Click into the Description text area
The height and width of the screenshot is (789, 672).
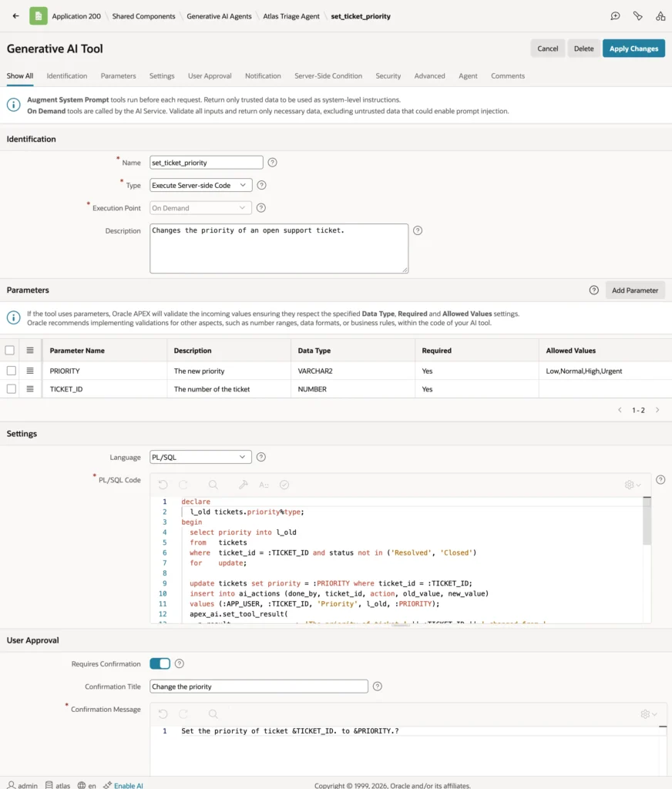[x=279, y=249]
